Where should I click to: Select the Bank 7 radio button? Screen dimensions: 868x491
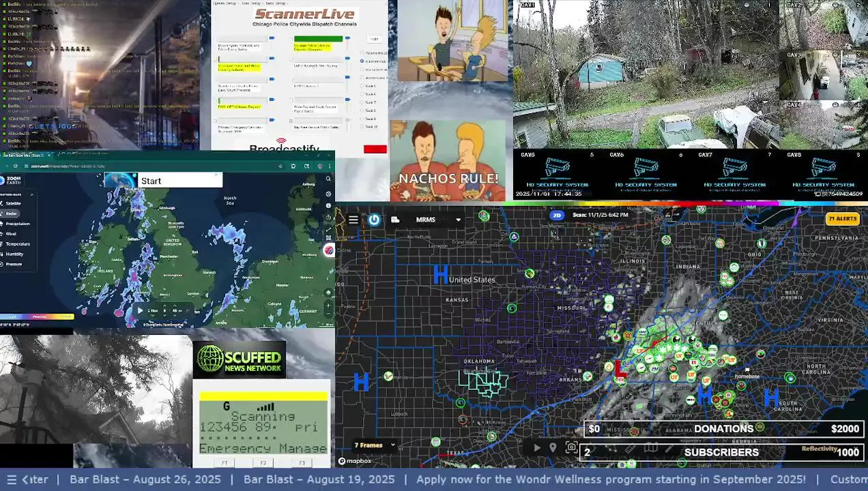pos(362,102)
